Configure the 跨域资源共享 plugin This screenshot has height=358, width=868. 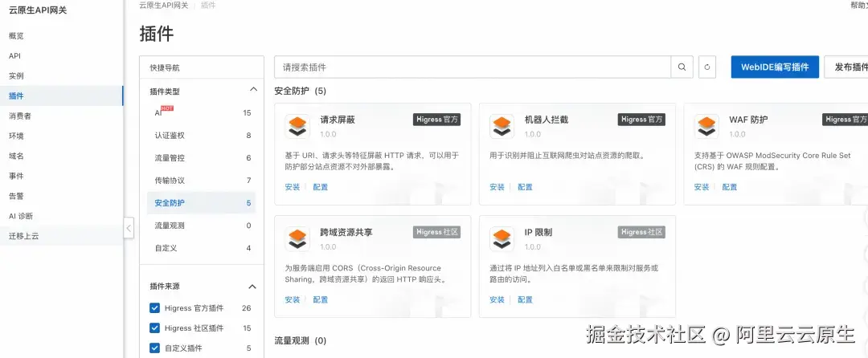[321, 299]
